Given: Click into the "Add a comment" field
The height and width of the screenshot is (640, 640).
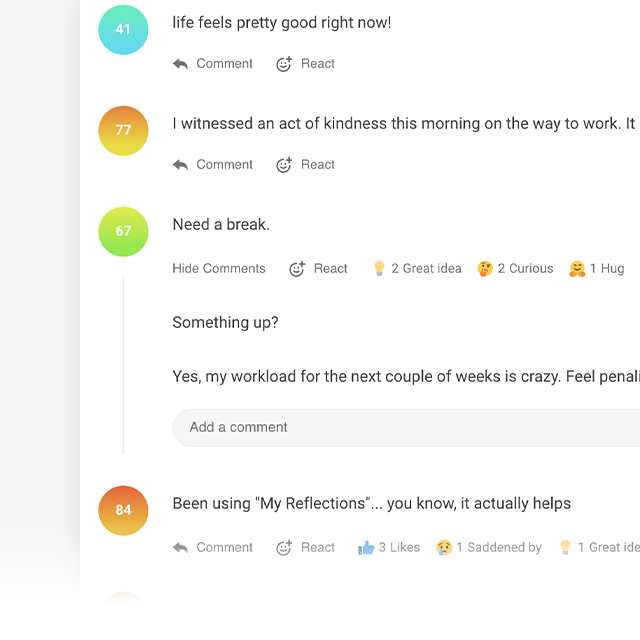Looking at the screenshot, I should (406, 427).
